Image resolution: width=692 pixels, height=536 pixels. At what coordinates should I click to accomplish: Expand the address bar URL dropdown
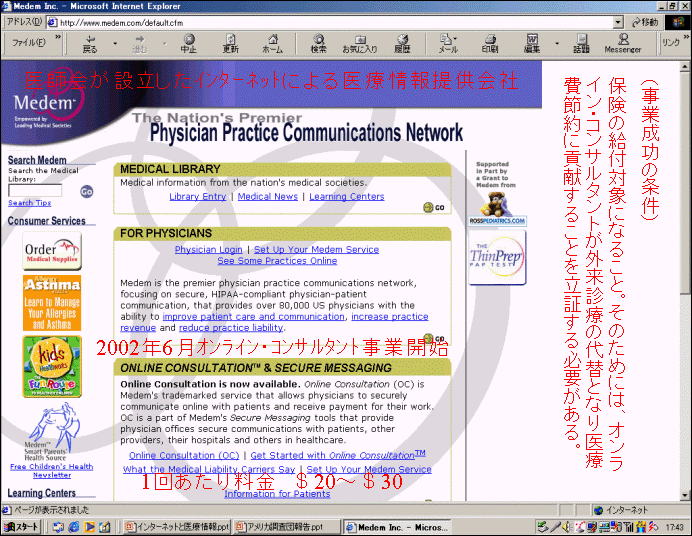tap(619, 21)
